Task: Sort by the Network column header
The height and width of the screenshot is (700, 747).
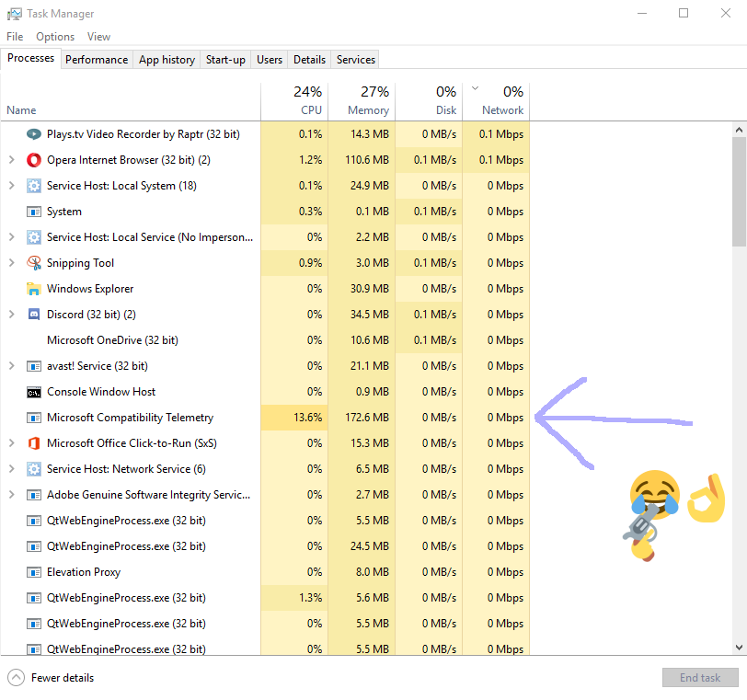Action: [496, 101]
